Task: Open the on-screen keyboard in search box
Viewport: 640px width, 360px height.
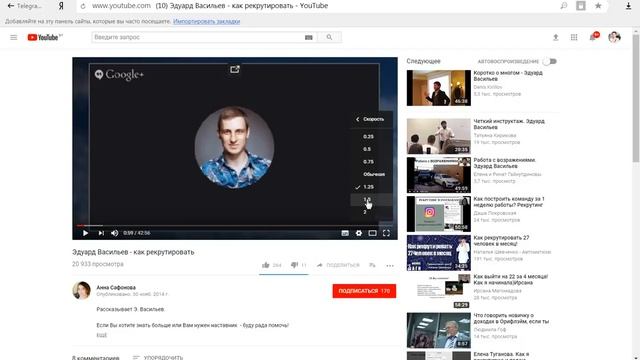Action: click(x=309, y=38)
